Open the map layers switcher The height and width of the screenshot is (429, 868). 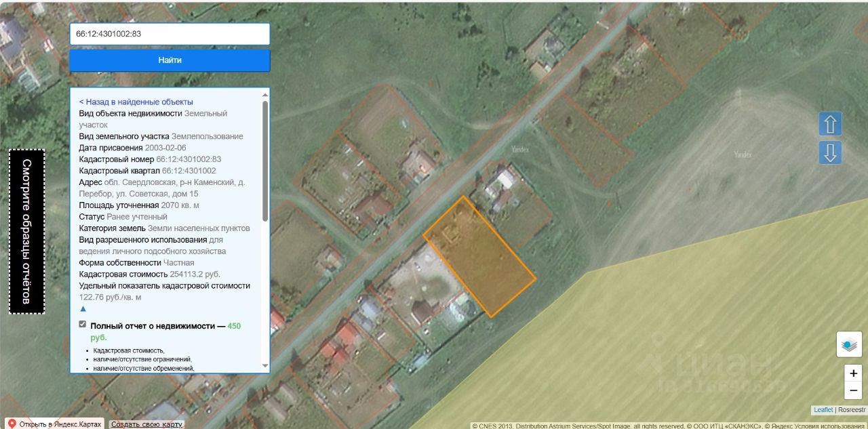tap(849, 344)
